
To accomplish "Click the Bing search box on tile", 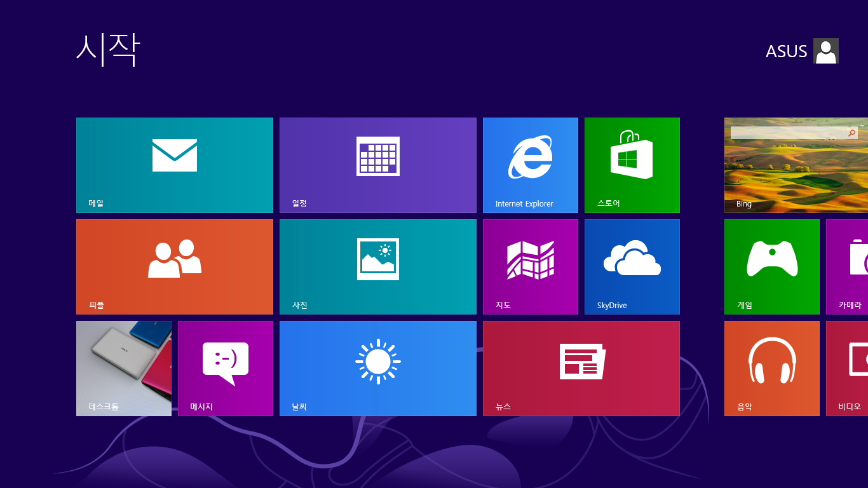I will pyautogui.click(x=794, y=133).
